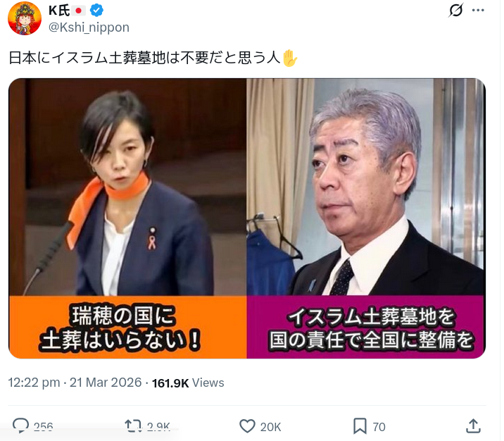Click the 20K likes count
This screenshot has height=441, width=504.
tap(270, 427)
